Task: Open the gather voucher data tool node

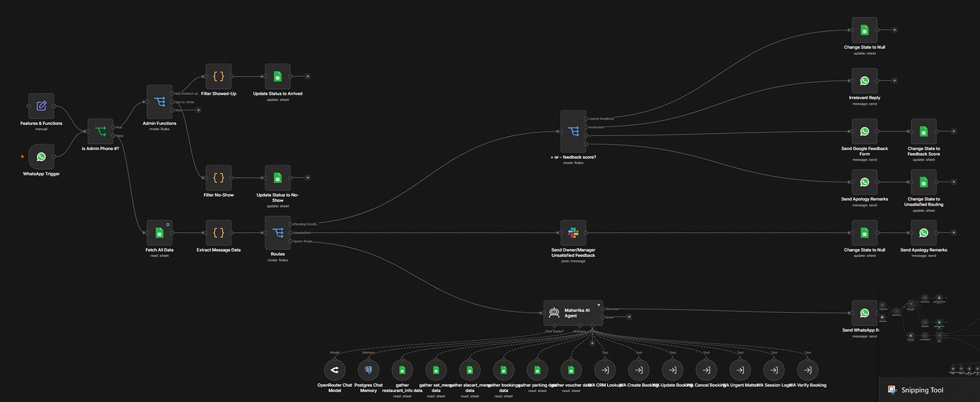Action: 571,370
